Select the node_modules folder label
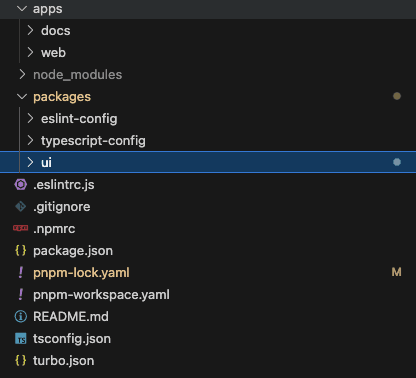This screenshot has width=416, height=378. point(78,74)
